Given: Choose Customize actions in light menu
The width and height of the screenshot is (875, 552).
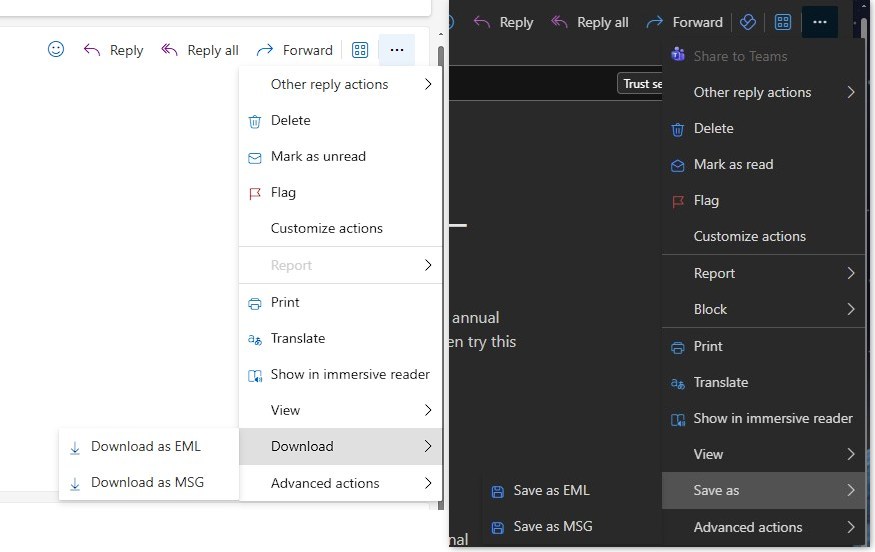Looking at the screenshot, I should pyautogui.click(x=340, y=228).
